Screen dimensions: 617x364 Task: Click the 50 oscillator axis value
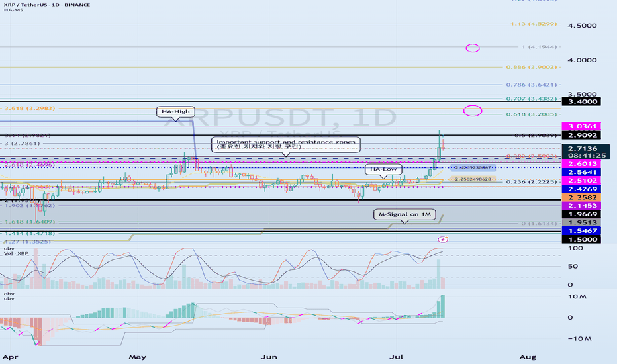tap(573, 267)
